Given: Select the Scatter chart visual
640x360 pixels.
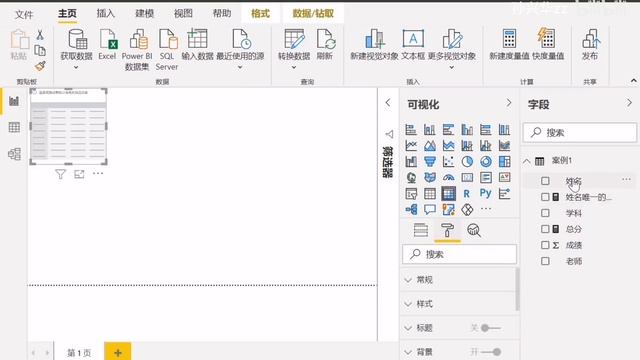Looking at the screenshot, I should (x=448, y=162).
